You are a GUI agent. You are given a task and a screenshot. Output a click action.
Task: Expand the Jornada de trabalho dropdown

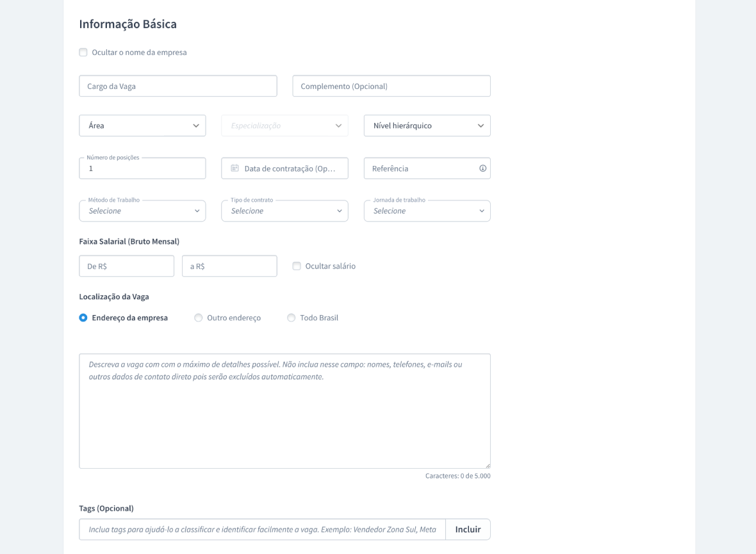coord(427,211)
